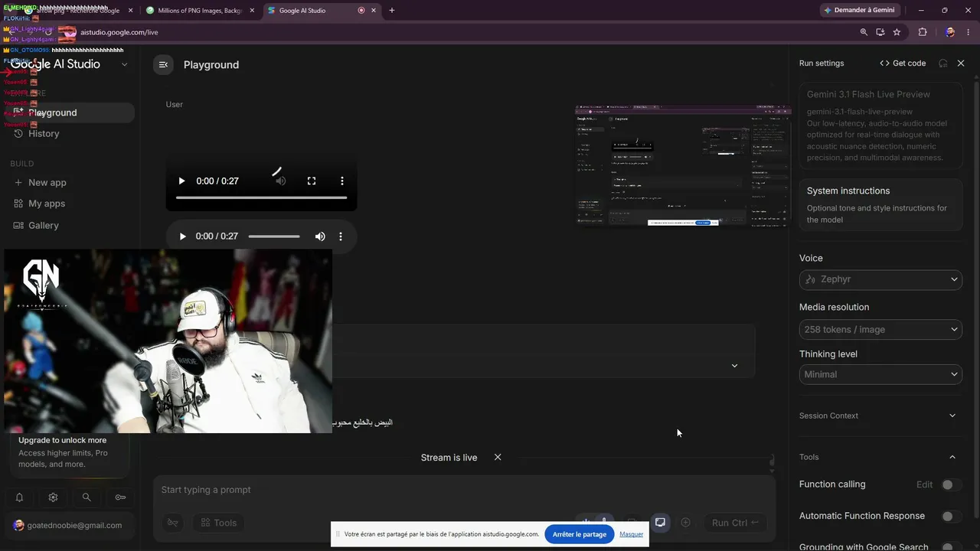
Task: Bookmark this page with the star icon
Action: (897, 32)
